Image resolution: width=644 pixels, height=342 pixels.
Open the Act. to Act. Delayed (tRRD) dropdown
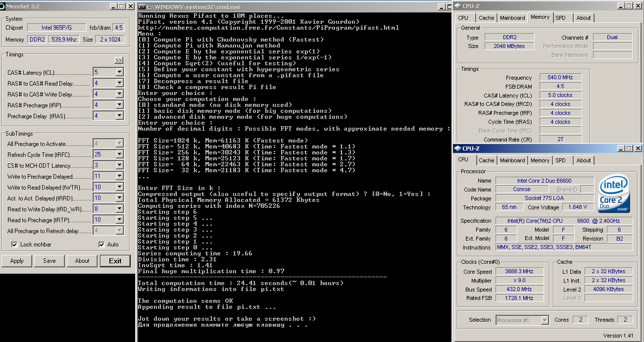(119, 198)
